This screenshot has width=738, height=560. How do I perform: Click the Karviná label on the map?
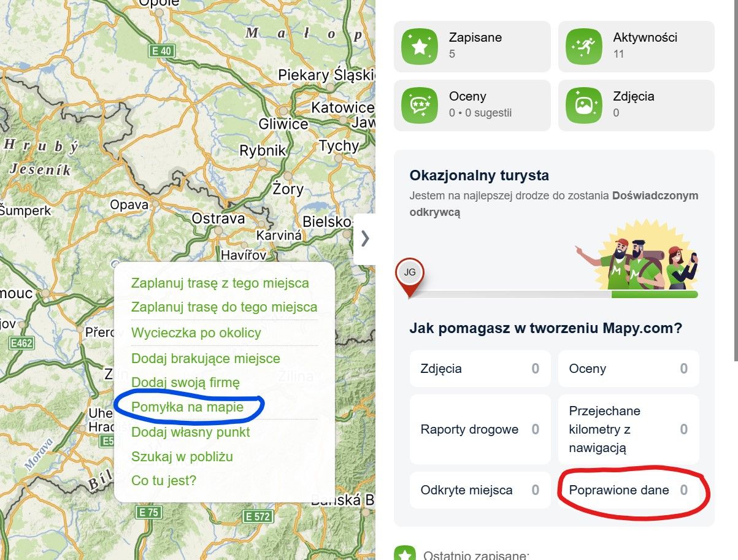click(279, 236)
